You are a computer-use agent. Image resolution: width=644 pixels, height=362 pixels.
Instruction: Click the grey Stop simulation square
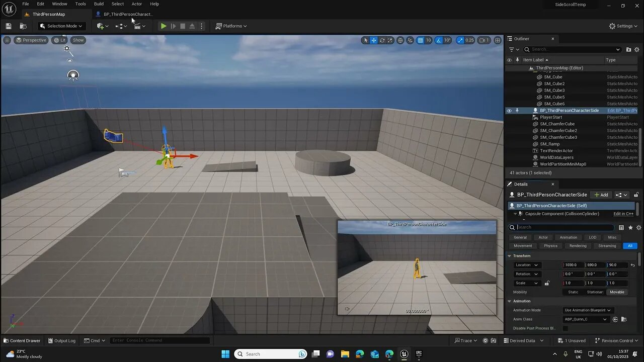pos(183,26)
